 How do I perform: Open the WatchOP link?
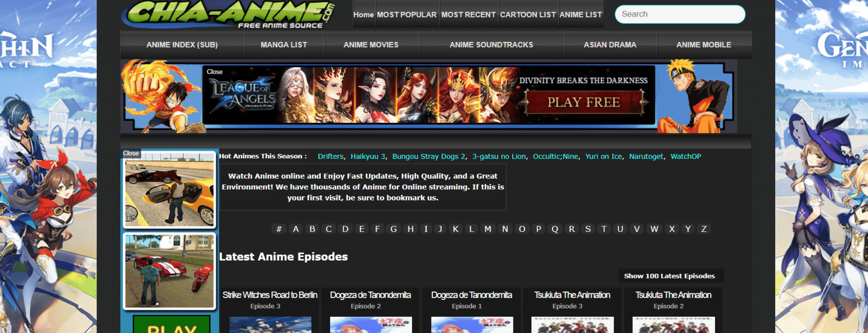pyautogui.click(x=686, y=156)
